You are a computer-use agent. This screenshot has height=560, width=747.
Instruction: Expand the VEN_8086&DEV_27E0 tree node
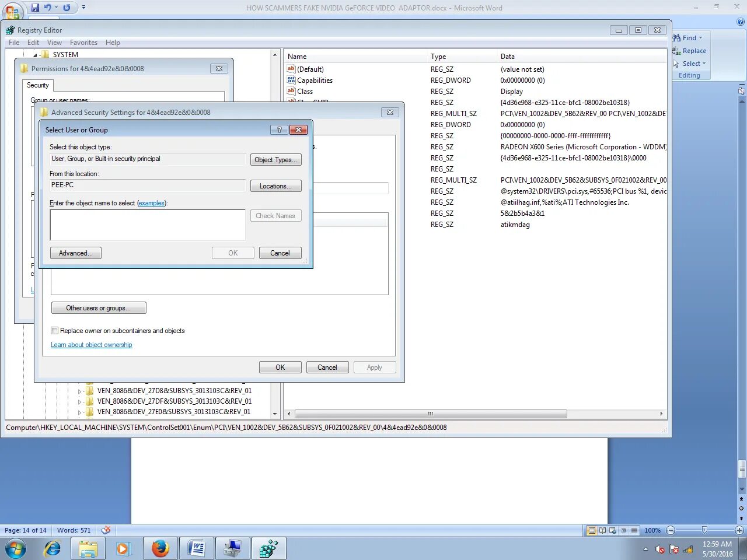80,412
